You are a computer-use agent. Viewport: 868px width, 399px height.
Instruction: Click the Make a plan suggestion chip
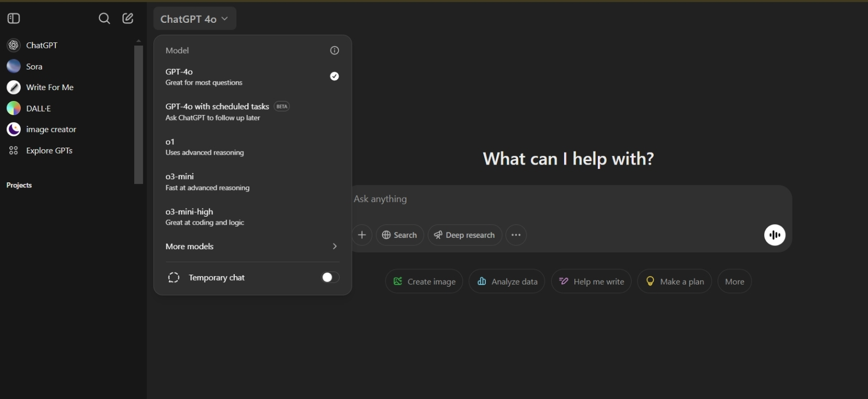tap(675, 281)
